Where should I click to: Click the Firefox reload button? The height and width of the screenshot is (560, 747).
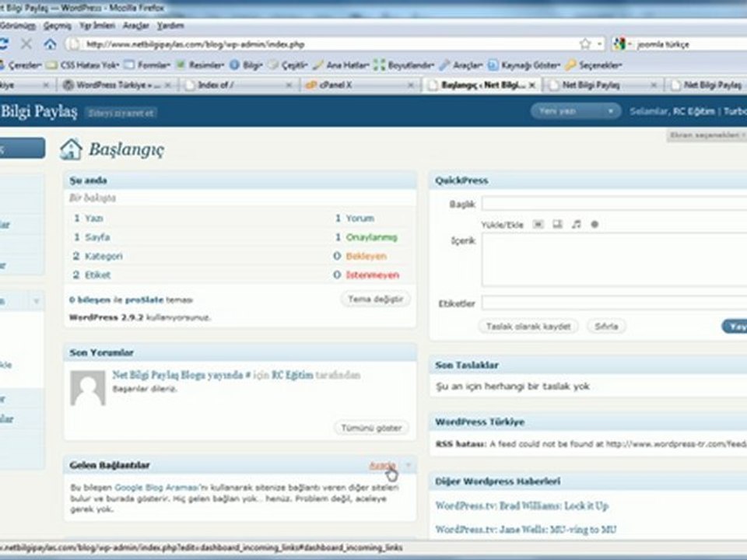(3, 44)
